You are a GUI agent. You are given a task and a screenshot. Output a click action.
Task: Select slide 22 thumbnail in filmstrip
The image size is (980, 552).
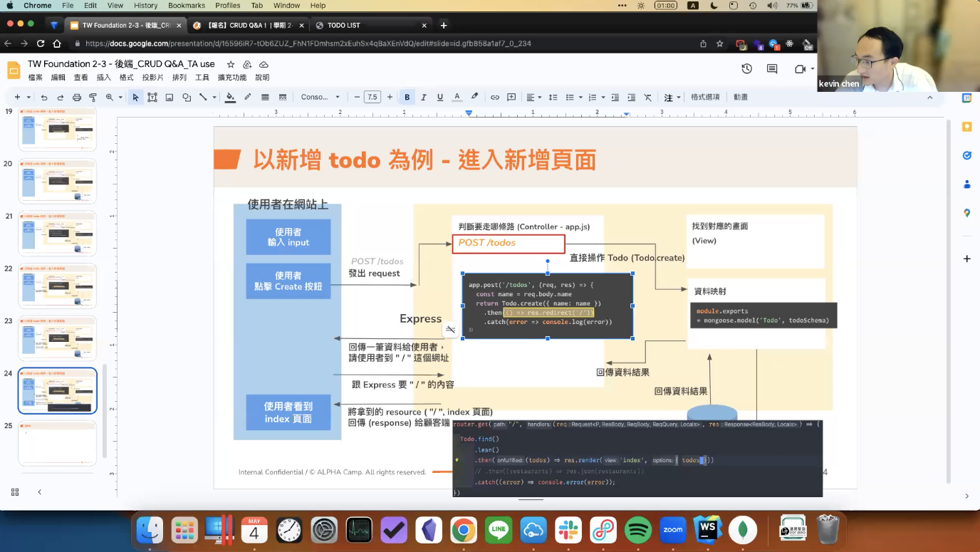tap(58, 286)
